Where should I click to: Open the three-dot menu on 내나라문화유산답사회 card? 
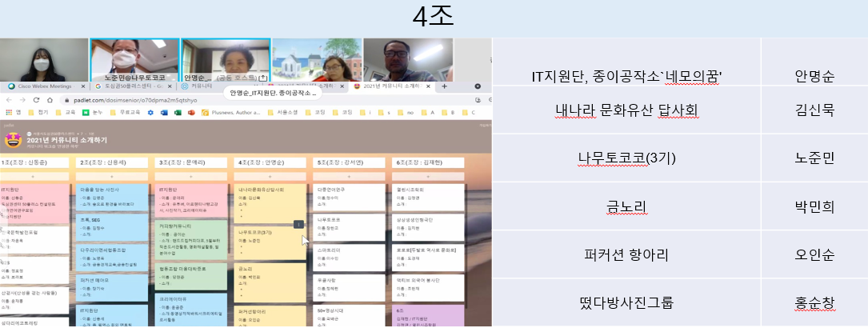[x=298, y=224]
